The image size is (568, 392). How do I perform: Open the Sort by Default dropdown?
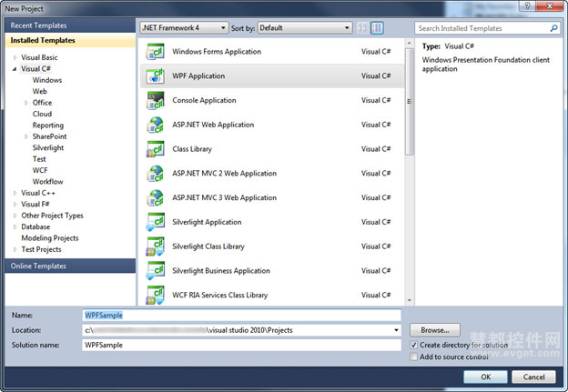[x=305, y=28]
